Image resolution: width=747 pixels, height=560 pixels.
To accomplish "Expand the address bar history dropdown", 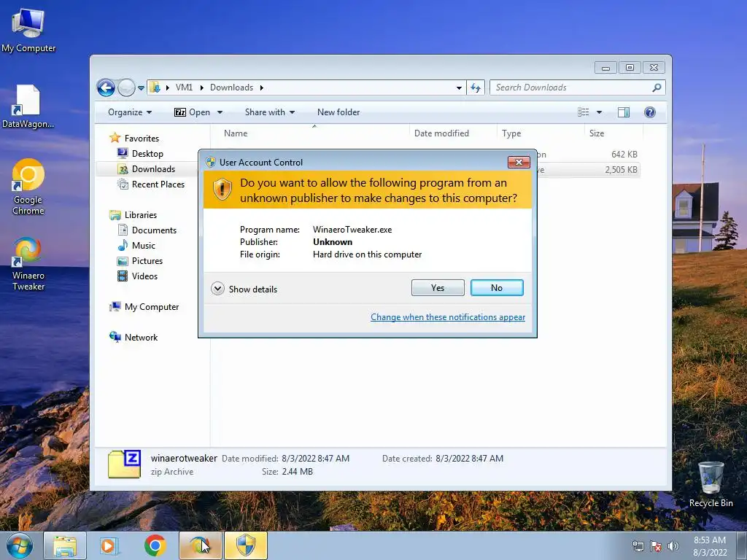I will [x=459, y=87].
